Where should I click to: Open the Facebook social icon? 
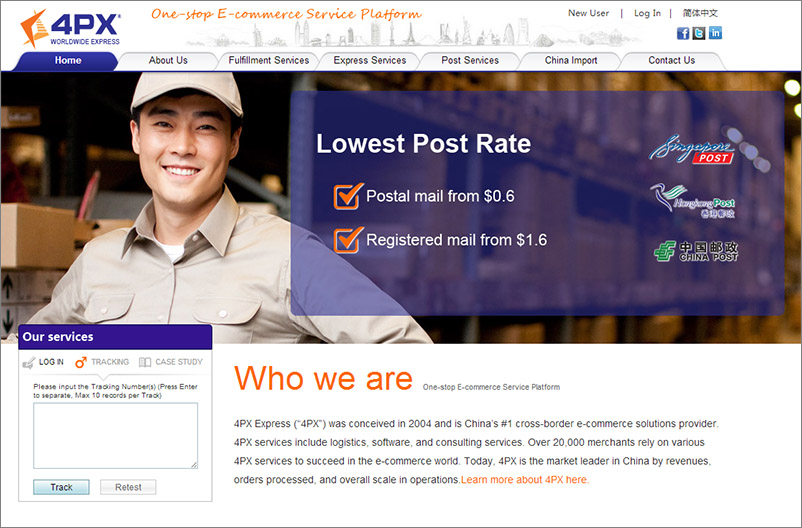[x=684, y=33]
